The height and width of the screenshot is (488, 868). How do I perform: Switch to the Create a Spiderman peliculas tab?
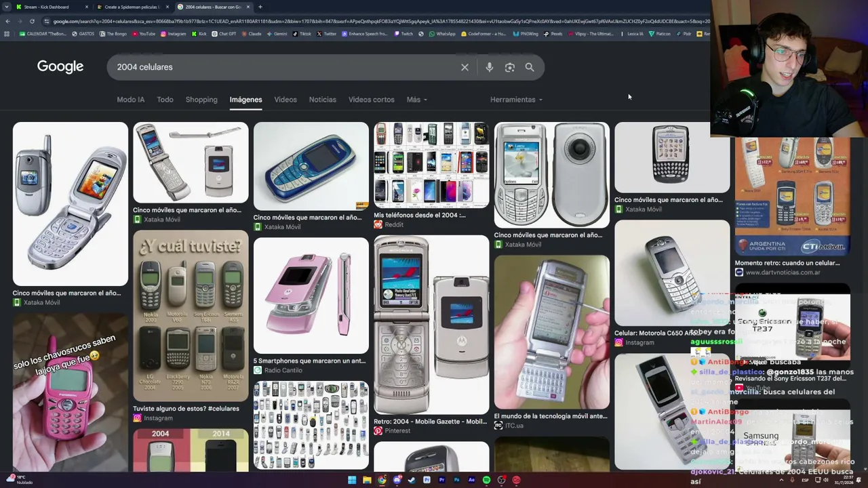click(132, 7)
